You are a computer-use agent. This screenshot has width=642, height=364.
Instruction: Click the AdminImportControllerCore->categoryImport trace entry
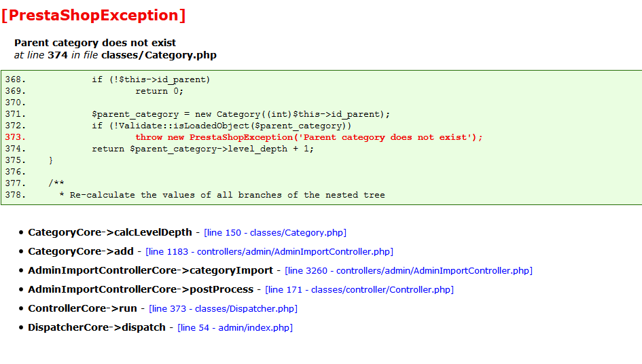[150, 271]
